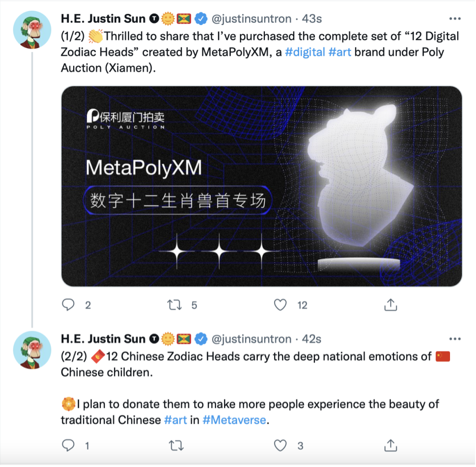Open H.E. Justin Sun name on first tweet

(x=103, y=19)
